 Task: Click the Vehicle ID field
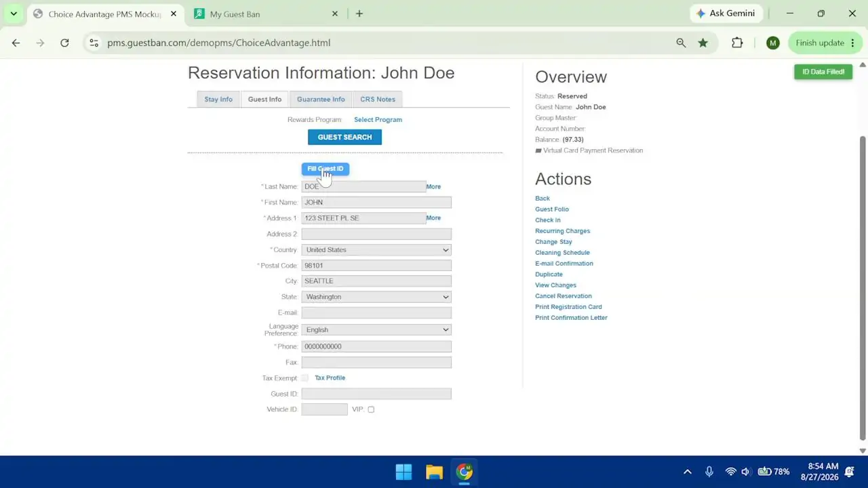tap(324, 409)
